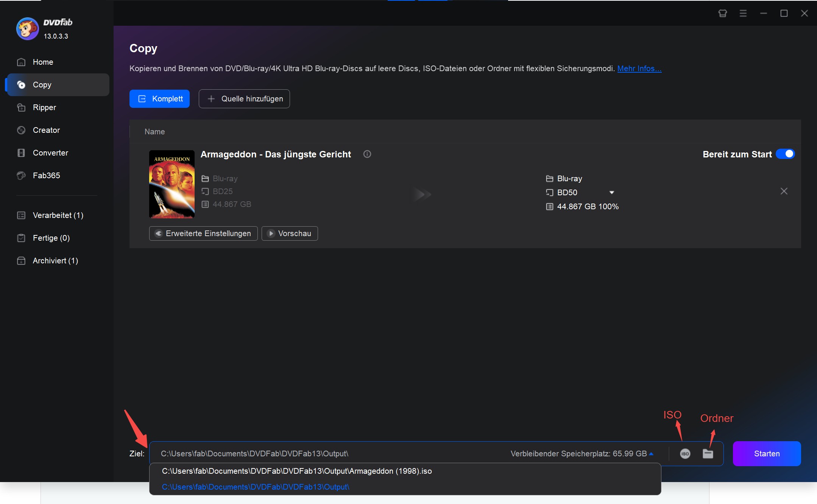Select folder output icon
This screenshot has height=504, width=817.
[708, 454]
